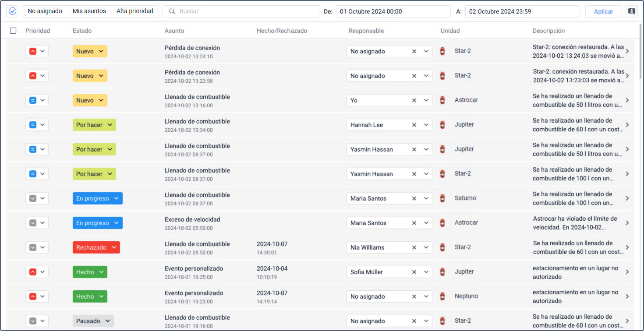
Task: Tick the select-all checkbox in the table header
Action: [x=13, y=31]
